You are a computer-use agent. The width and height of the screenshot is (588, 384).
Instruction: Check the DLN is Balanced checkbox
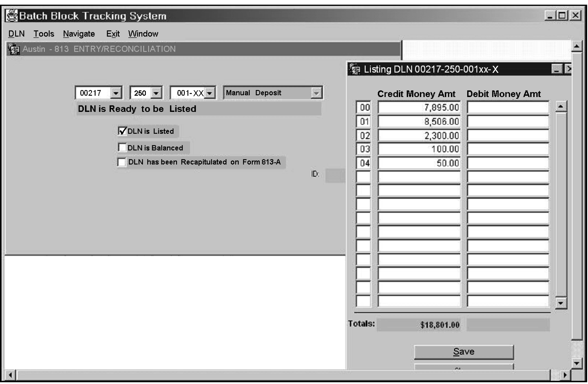click(x=122, y=147)
